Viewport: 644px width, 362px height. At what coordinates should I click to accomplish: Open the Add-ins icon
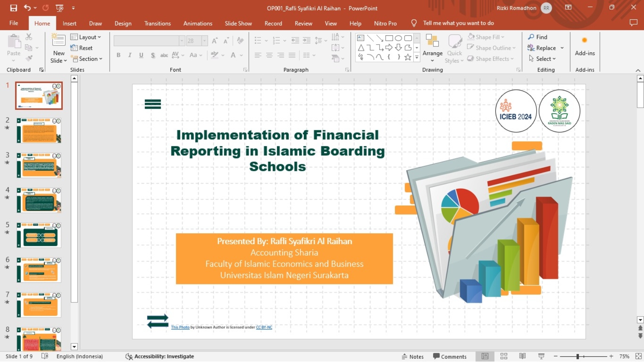(585, 40)
